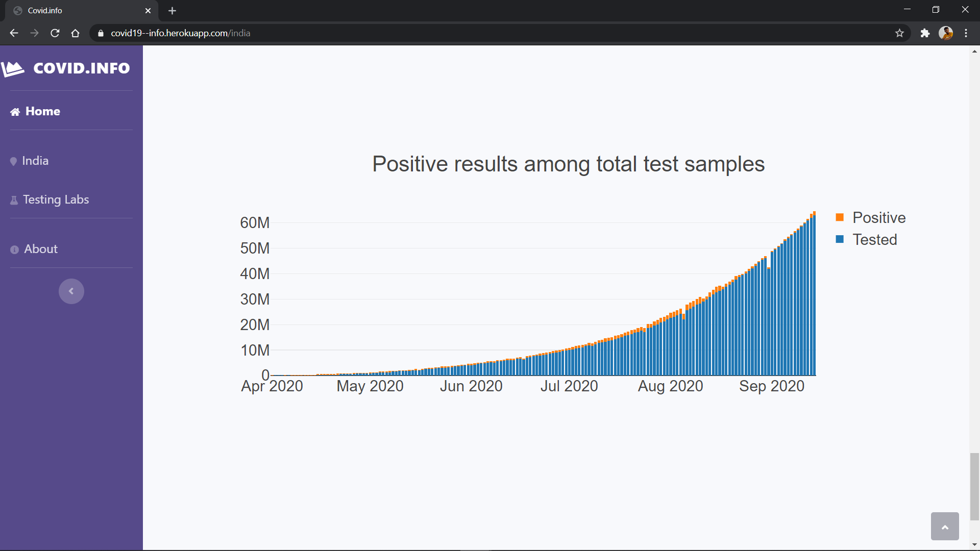Bookmark this page with the star icon
This screenshot has width=980, height=551.
tap(899, 33)
